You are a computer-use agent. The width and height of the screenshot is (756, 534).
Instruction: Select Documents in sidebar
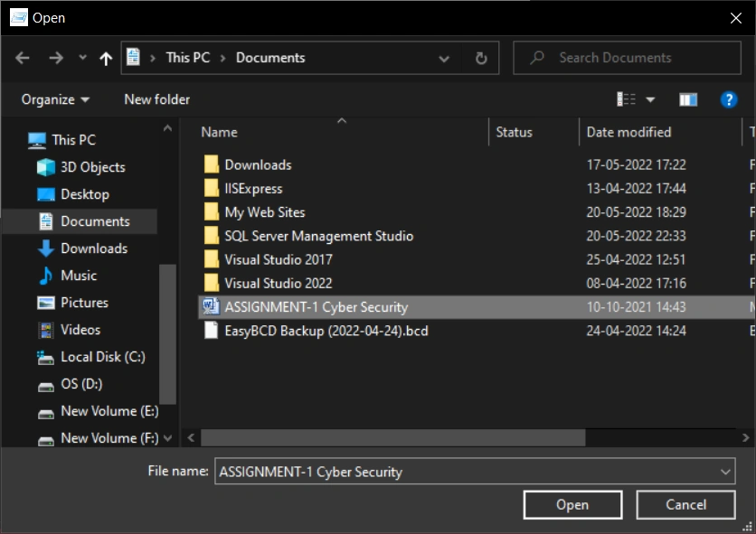pyautogui.click(x=80, y=221)
